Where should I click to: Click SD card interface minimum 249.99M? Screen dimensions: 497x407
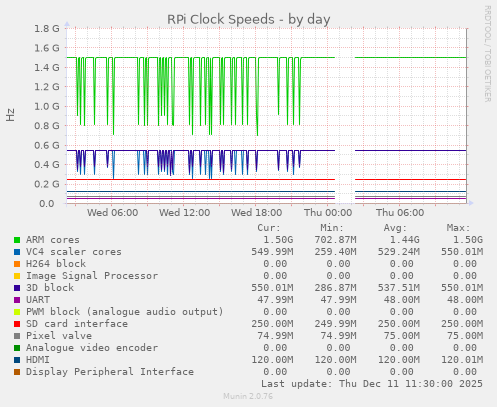point(335,324)
